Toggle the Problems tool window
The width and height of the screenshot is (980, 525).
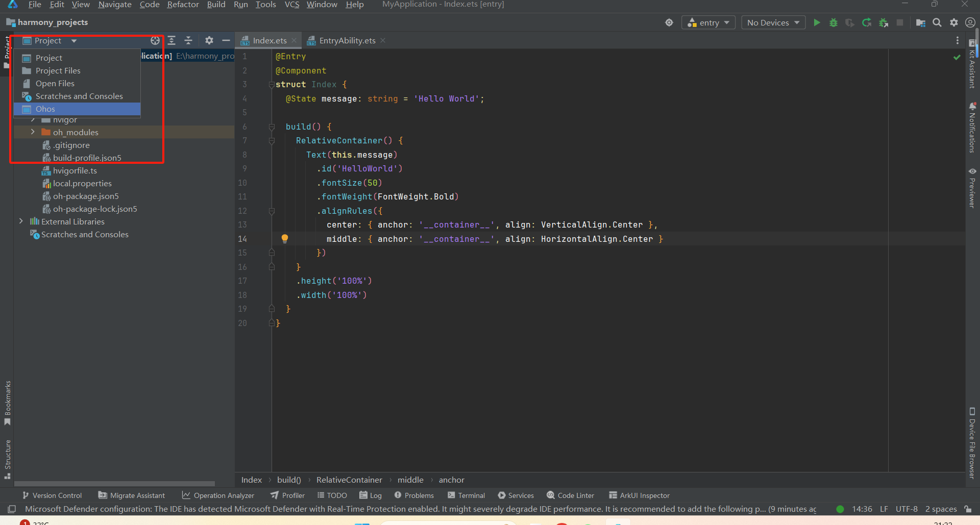click(413, 495)
